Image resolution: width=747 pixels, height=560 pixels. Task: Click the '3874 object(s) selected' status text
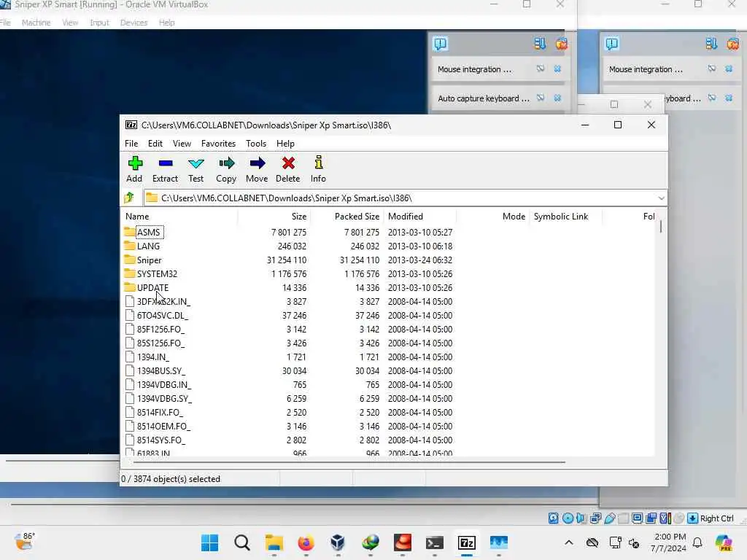[x=171, y=479]
